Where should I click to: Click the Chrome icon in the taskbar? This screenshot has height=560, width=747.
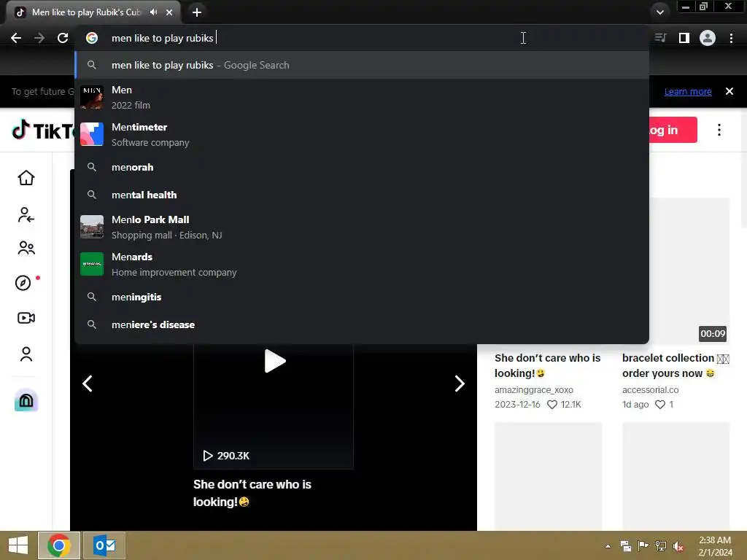coord(59,545)
